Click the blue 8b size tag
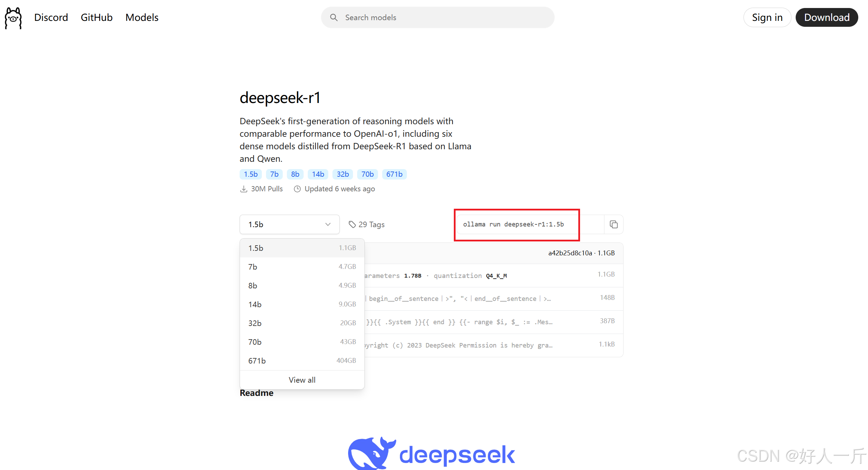Image resolution: width=868 pixels, height=470 pixels. [295, 174]
